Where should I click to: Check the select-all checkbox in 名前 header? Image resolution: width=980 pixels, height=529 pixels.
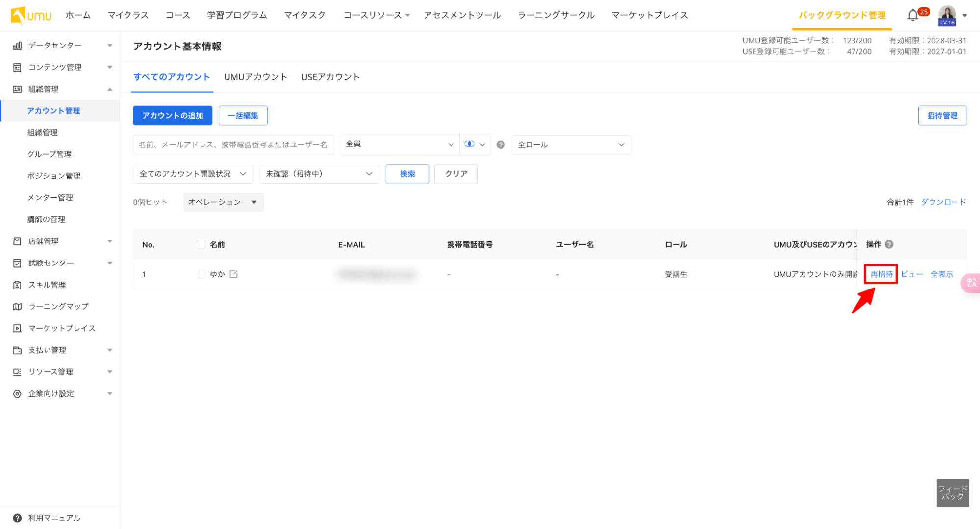[x=201, y=244]
